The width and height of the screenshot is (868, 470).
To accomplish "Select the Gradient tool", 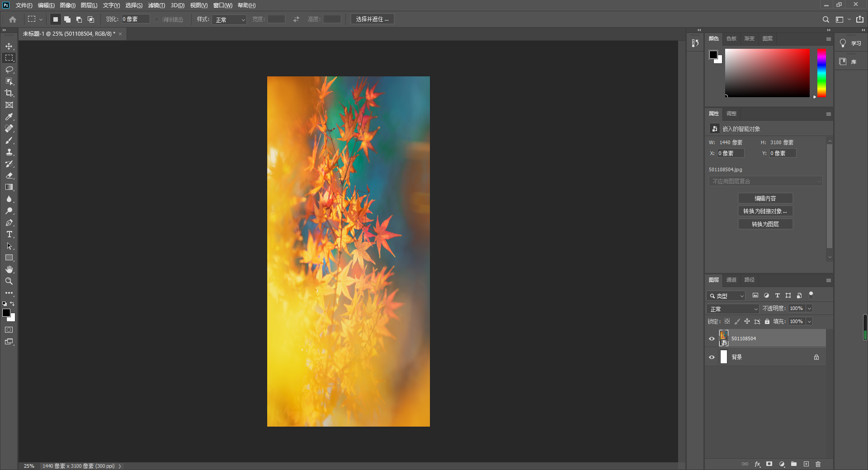I will tap(9, 187).
